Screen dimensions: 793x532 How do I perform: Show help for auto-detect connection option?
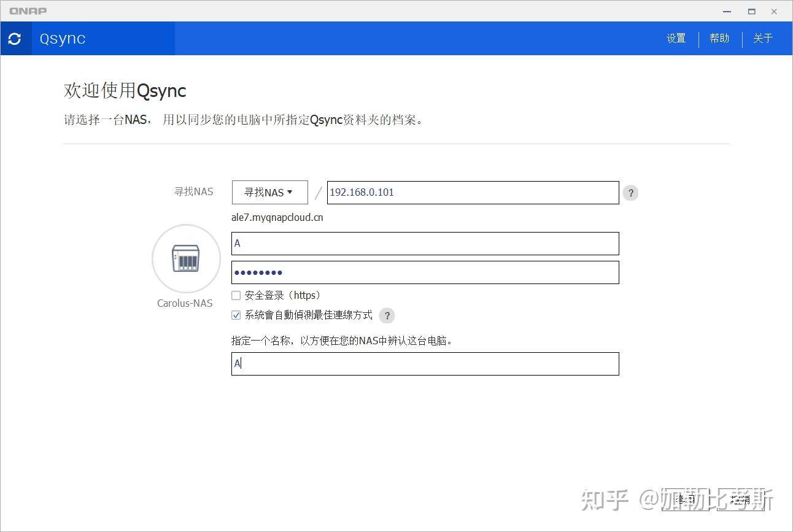pos(387,315)
